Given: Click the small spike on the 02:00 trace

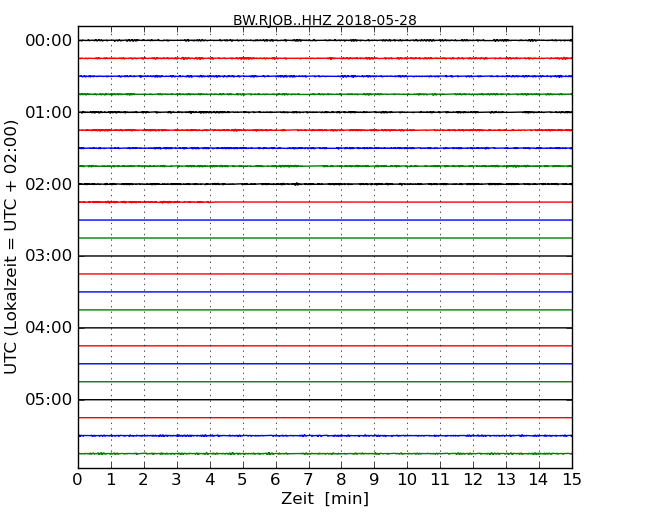Looking at the screenshot, I should pos(296,184).
